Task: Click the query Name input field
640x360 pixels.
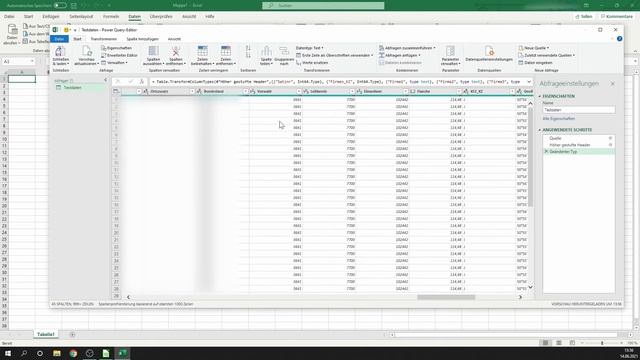Action: pos(579,110)
